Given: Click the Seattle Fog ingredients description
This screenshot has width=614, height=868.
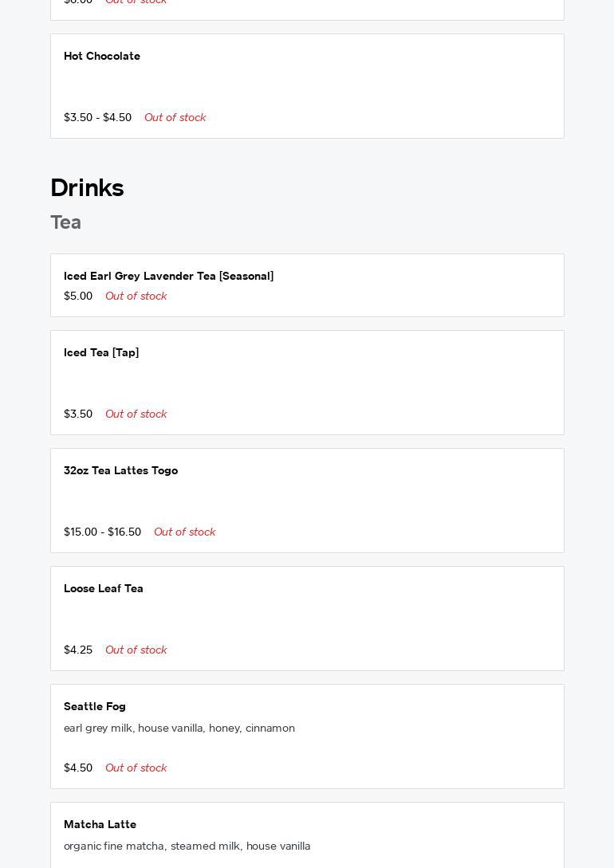Looking at the screenshot, I should [179, 729].
